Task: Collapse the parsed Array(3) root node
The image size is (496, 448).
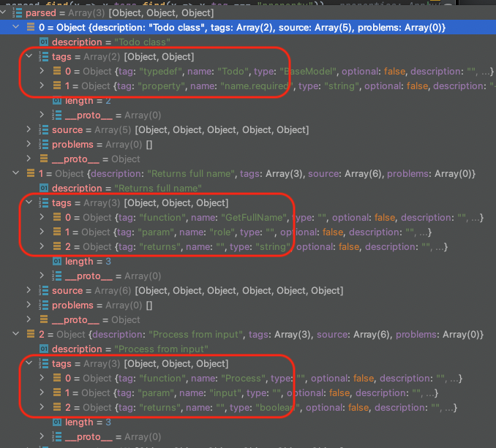Action: [3, 12]
